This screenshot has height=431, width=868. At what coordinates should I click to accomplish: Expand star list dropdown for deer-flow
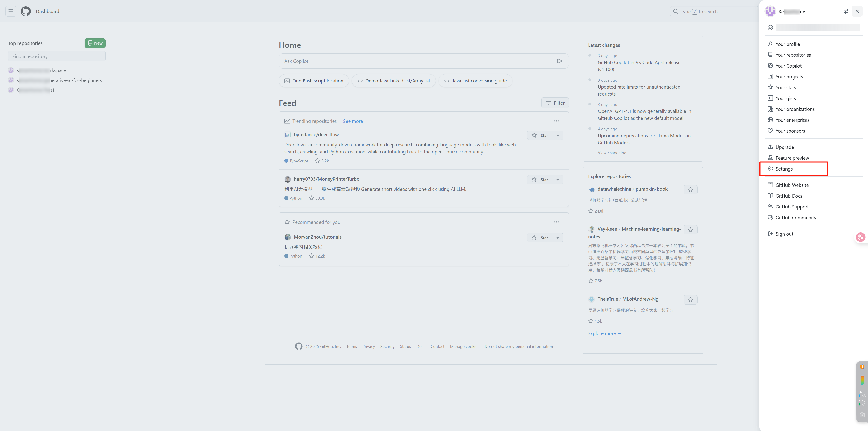(558, 135)
